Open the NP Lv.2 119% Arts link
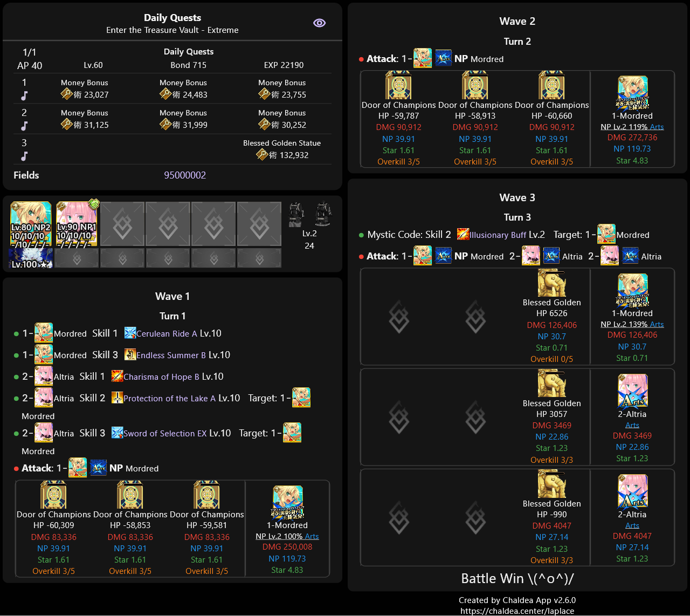 632,127
